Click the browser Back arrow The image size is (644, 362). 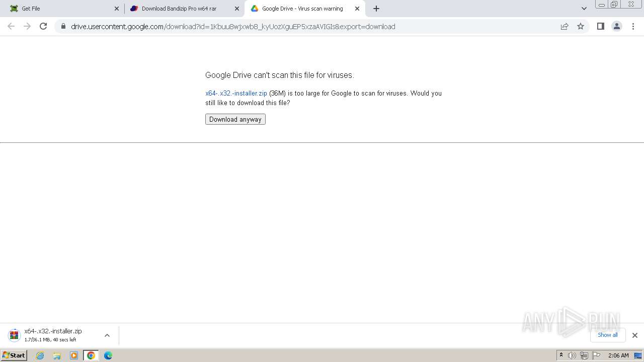pos(11,26)
